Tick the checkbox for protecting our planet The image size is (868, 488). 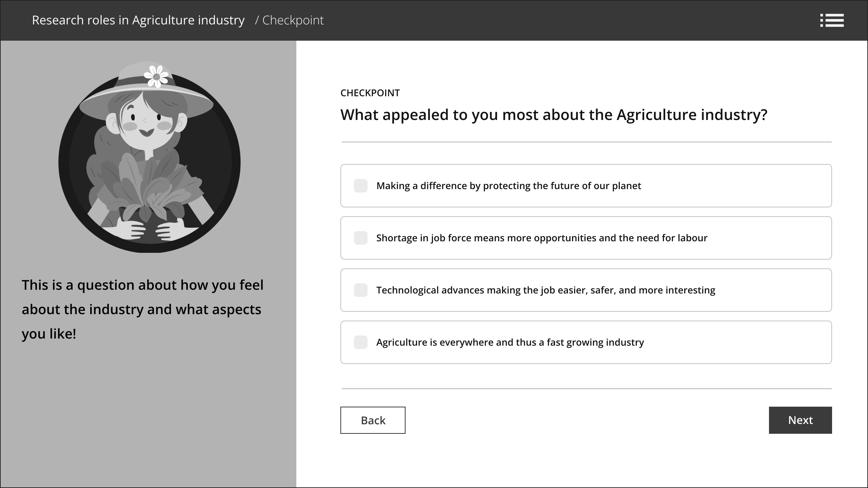pyautogui.click(x=360, y=186)
